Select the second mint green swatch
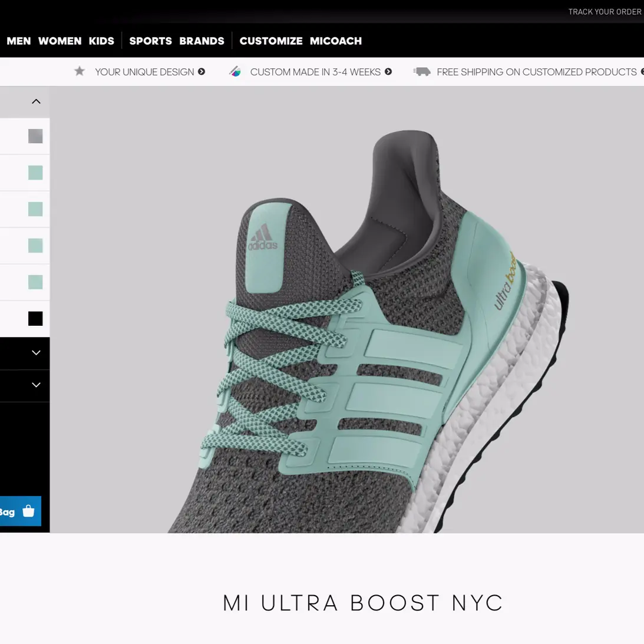 [35, 209]
